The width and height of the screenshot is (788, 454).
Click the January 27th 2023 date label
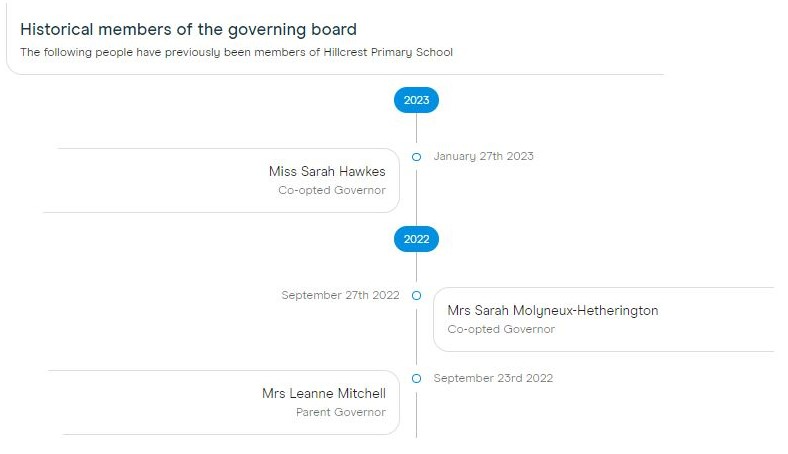pos(483,156)
